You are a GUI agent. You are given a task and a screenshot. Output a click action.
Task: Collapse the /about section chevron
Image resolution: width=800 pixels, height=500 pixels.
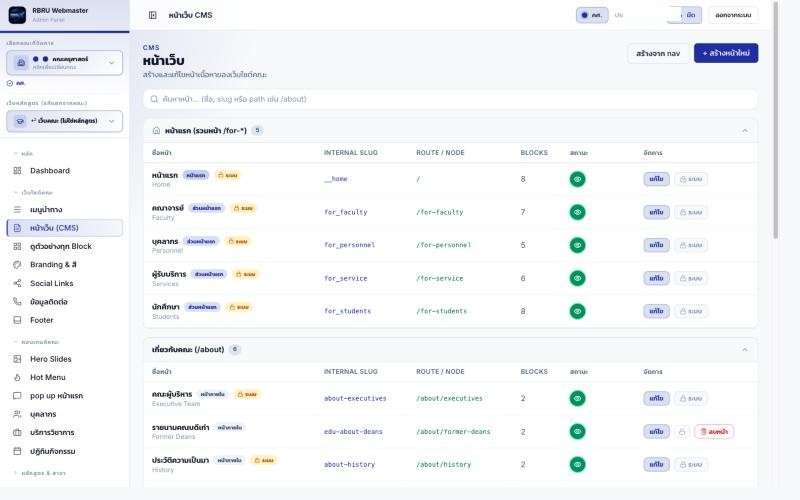(x=745, y=349)
